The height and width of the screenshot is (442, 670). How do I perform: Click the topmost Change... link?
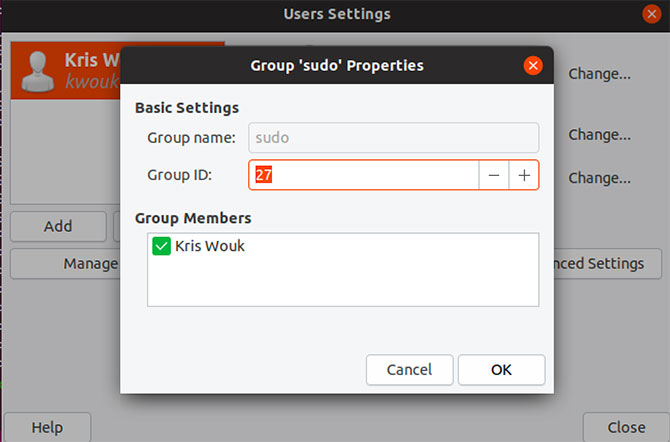click(599, 73)
